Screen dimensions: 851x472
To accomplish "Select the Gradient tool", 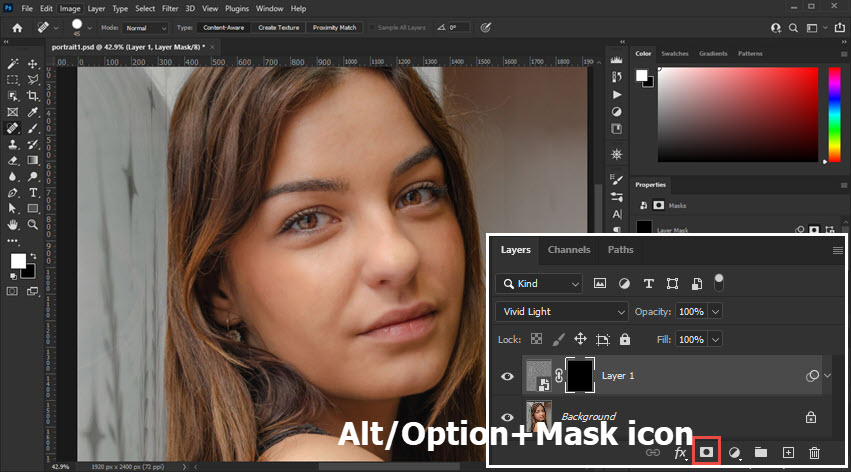I will [33, 161].
